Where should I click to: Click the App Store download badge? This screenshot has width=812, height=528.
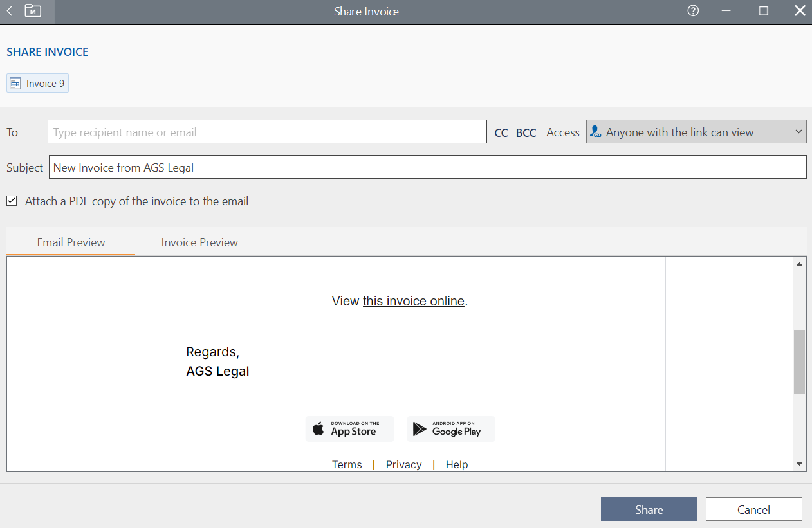pyautogui.click(x=349, y=429)
